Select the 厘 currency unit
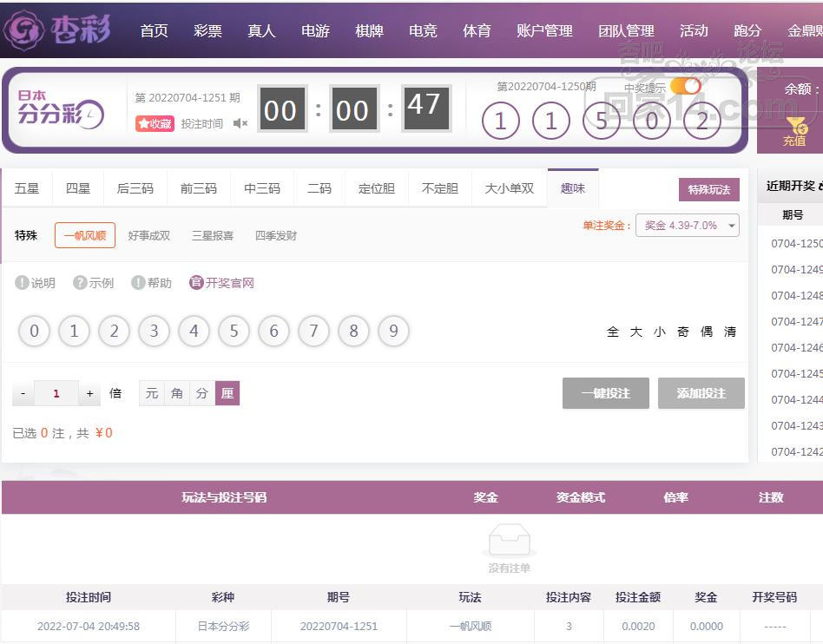Screen dimensions: 823x644 pos(227,393)
